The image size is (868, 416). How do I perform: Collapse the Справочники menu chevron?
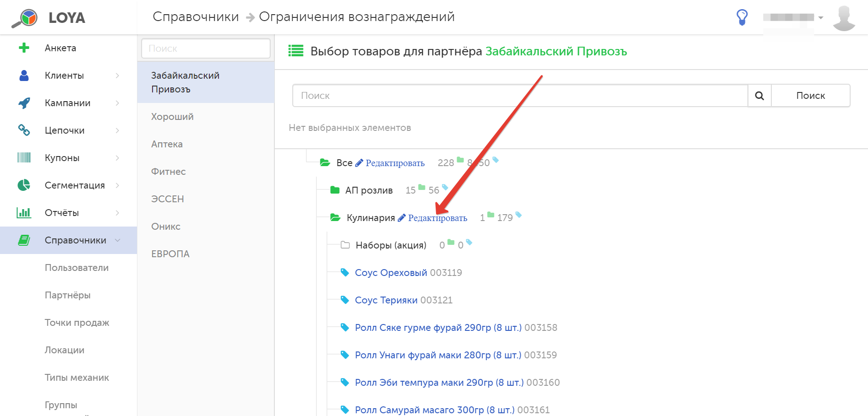118,240
